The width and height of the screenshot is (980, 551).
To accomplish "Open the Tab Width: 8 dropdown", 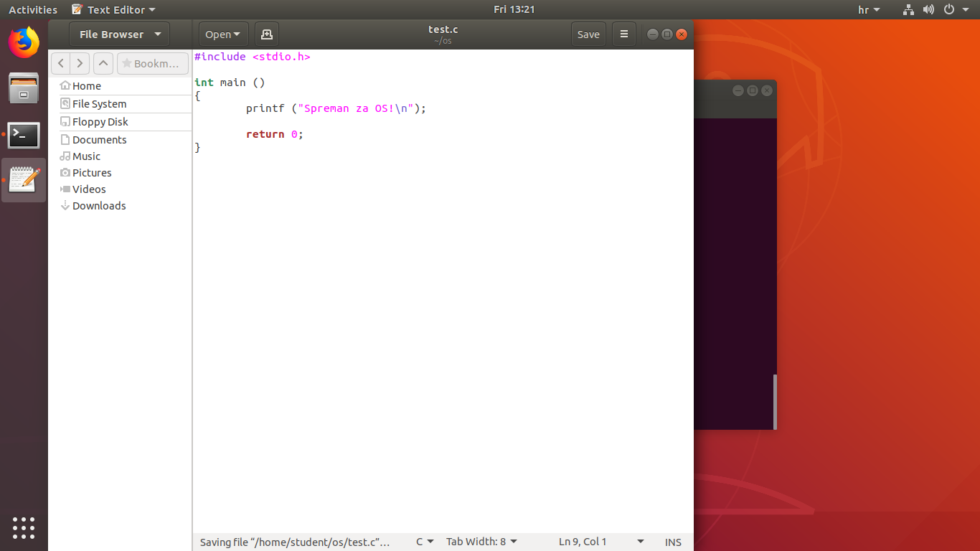I will click(x=481, y=542).
